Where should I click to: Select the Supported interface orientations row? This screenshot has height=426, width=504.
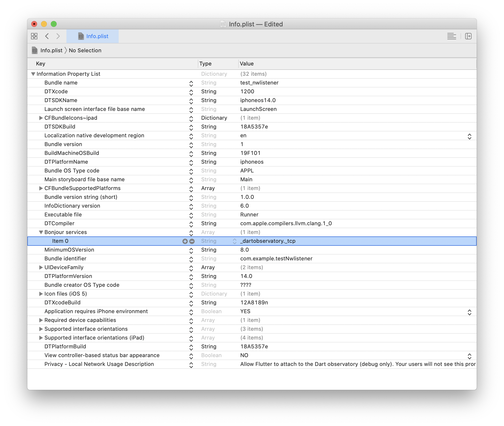pos(252,329)
